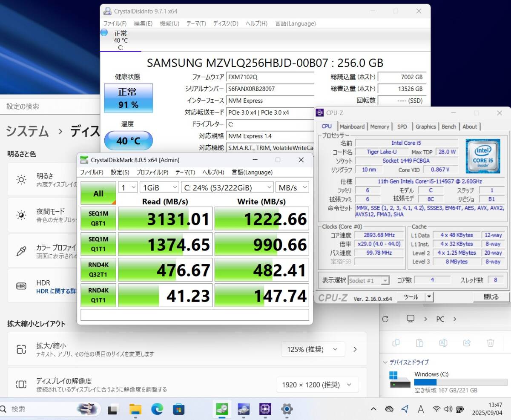Click the CPU-Z taskbar icon
The image size is (511, 420).
tap(265, 409)
